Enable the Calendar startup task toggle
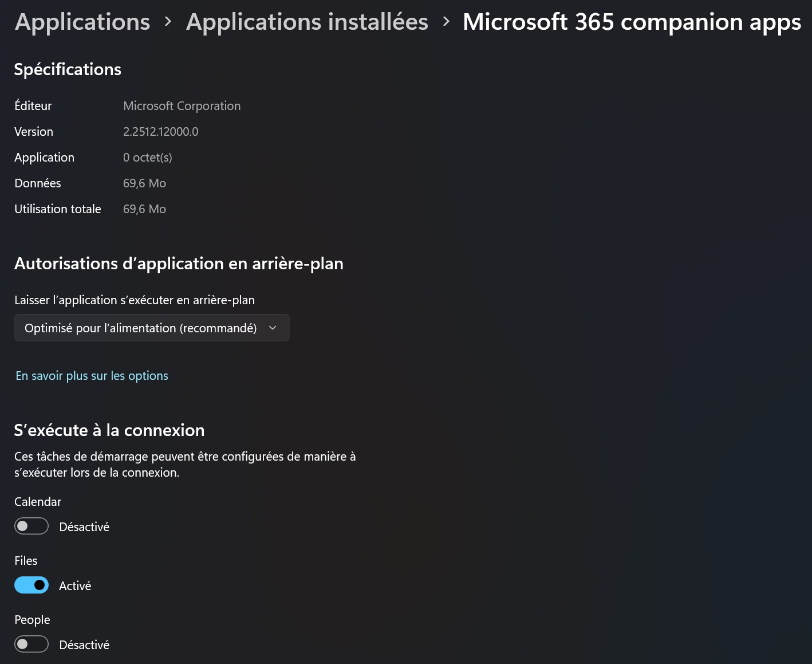The height and width of the screenshot is (664, 812). pyautogui.click(x=31, y=526)
